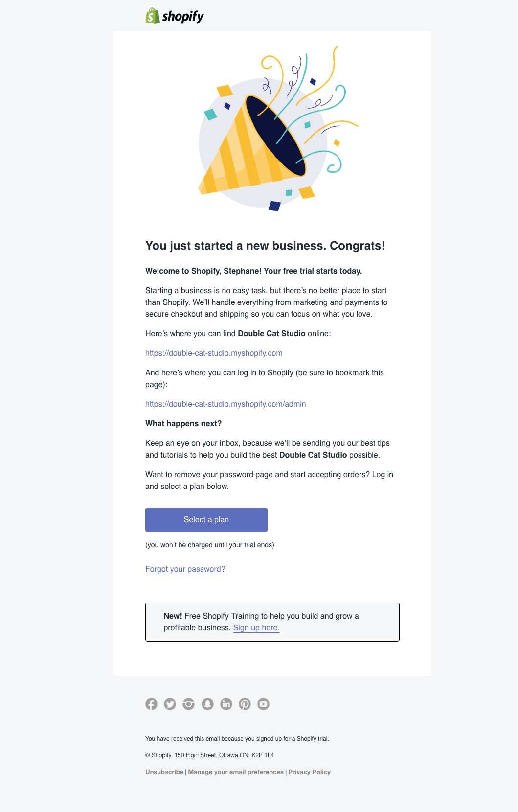Go to Shopify's YouTube channel icon

[x=263, y=704]
